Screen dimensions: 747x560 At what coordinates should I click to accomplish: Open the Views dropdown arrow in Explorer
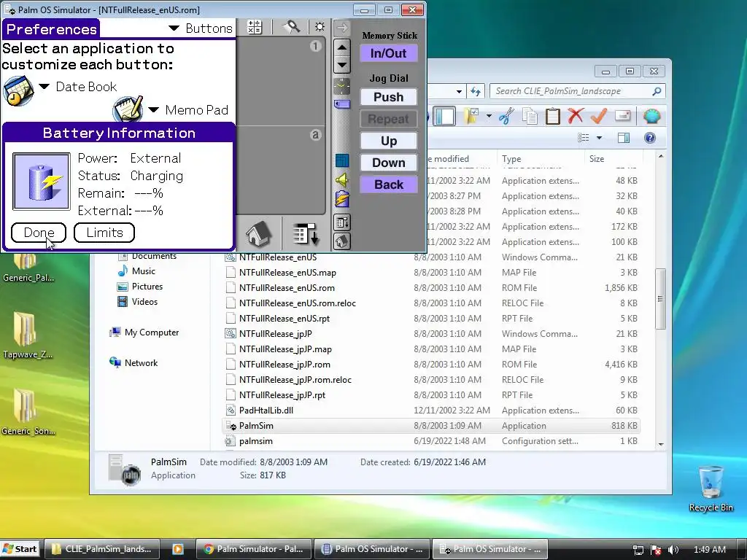click(600, 138)
